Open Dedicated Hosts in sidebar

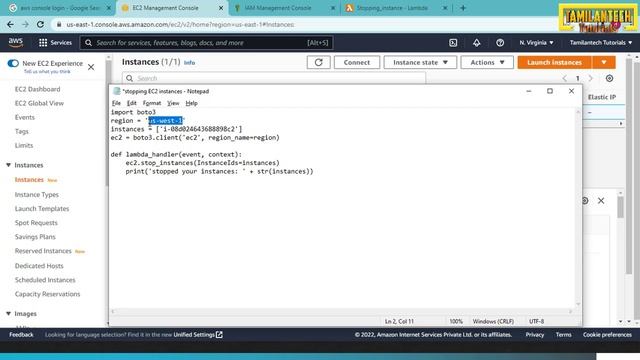39,266
